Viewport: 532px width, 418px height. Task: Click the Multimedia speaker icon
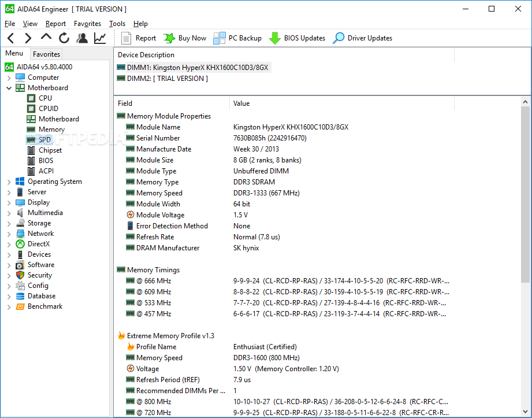20,213
